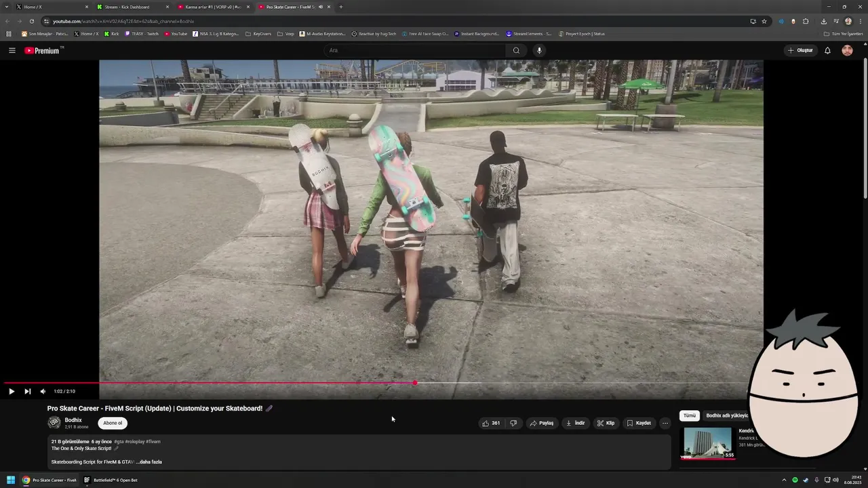Open the tab search dropdown arrow
The height and width of the screenshot is (488, 868).
tap(7, 7)
